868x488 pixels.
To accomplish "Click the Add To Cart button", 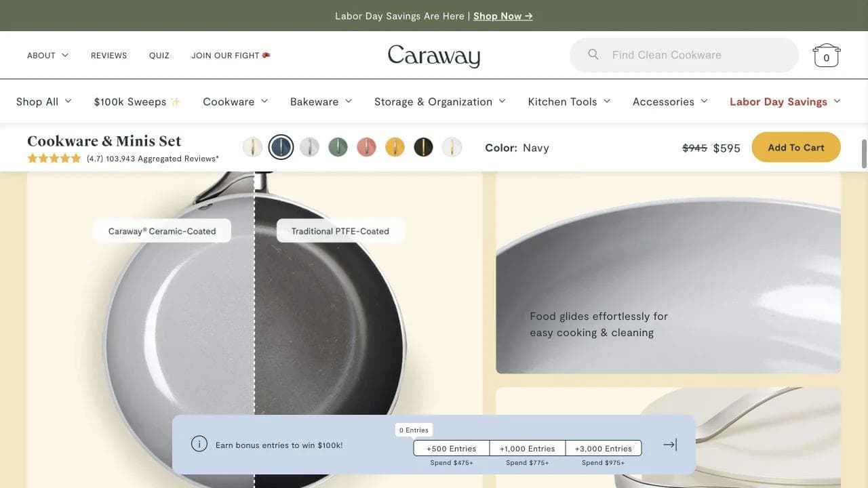I will pyautogui.click(x=796, y=147).
